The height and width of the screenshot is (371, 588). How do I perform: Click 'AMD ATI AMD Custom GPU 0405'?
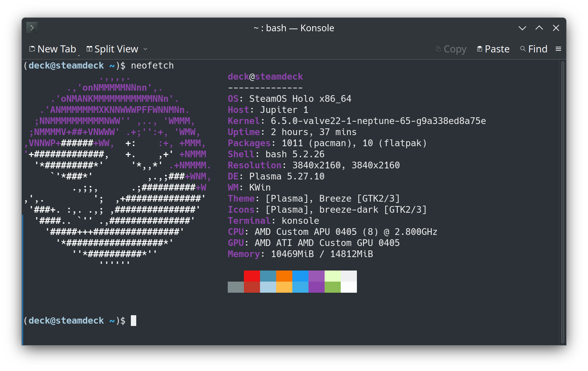[327, 243]
